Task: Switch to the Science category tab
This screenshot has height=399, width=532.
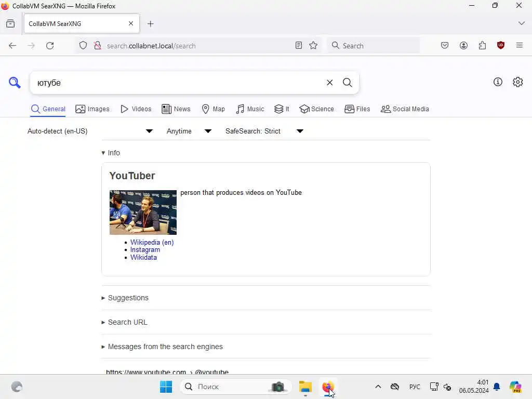Action: [x=316, y=109]
